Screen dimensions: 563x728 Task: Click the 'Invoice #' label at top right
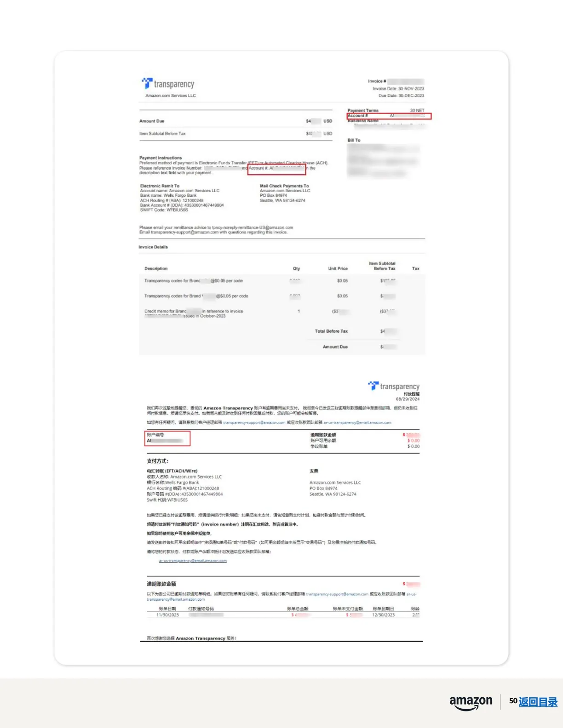click(377, 81)
